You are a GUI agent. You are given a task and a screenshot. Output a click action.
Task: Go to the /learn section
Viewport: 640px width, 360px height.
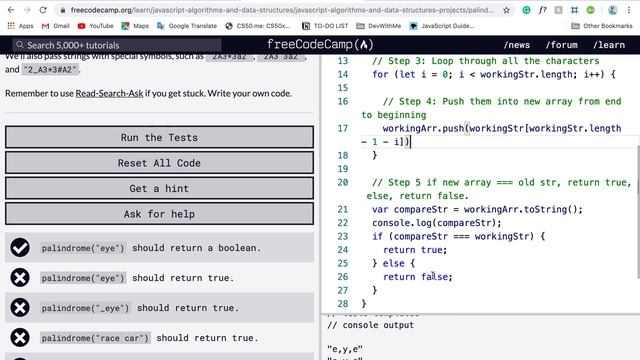(609, 45)
